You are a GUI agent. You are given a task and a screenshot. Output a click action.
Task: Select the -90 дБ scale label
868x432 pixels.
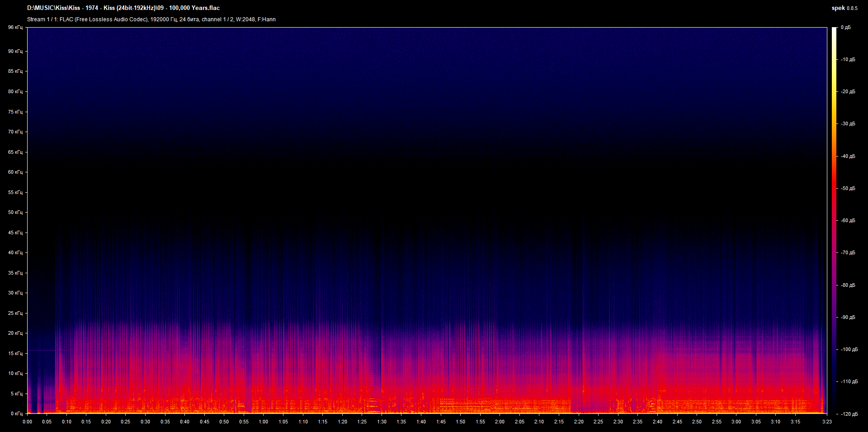pyautogui.click(x=848, y=318)
